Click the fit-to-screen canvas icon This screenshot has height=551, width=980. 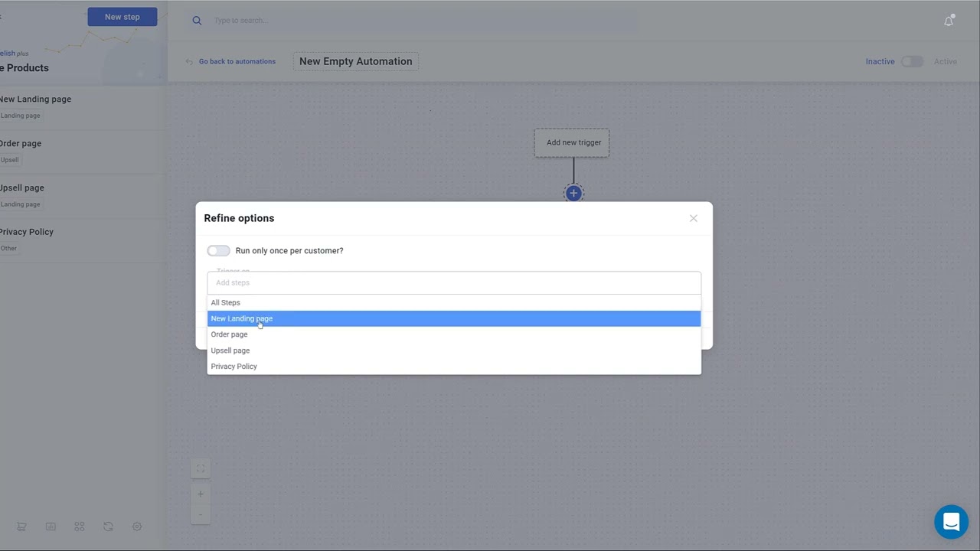click(201, 468)
